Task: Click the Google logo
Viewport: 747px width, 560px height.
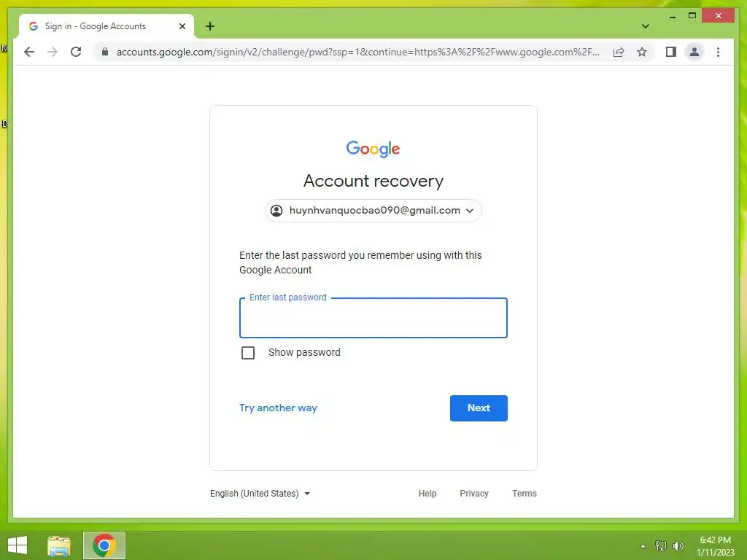Action: tap(373, 149)
